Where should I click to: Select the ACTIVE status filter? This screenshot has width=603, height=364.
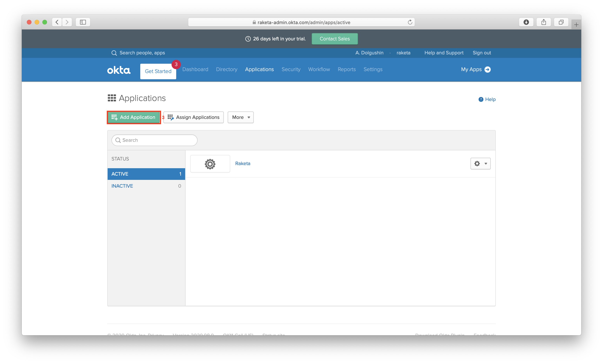click(x=146, y=174)
